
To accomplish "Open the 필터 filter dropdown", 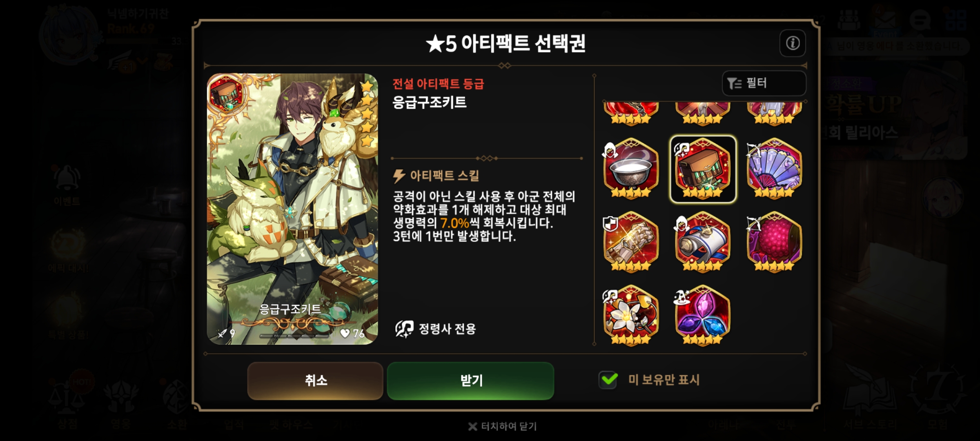I will (x=764, y=83).
